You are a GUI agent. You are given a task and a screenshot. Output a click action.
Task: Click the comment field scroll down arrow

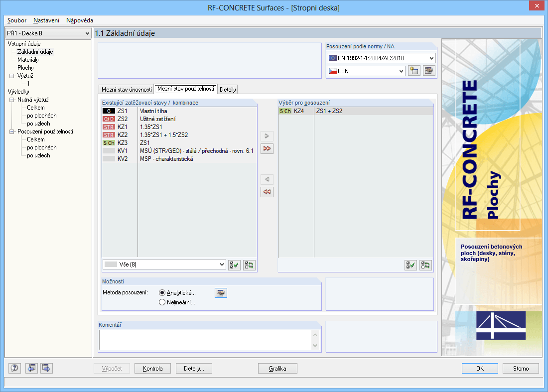click(315, 346)
